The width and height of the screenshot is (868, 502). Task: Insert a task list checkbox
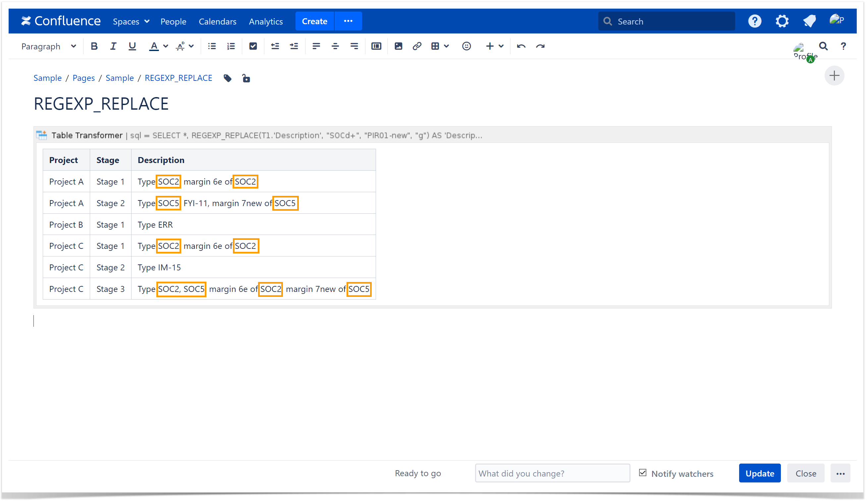coord(253,46)
